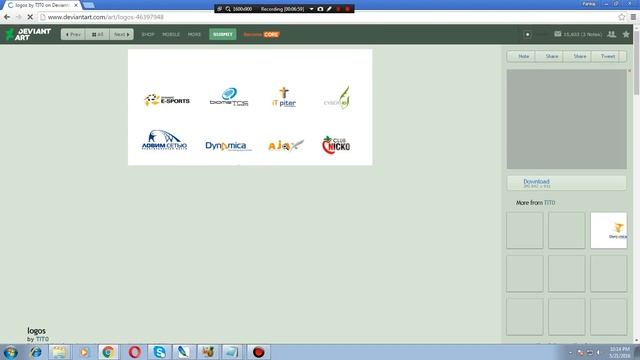Click the TITO link in 'More from'
640x360 pixels.
[x=549, y=202]
